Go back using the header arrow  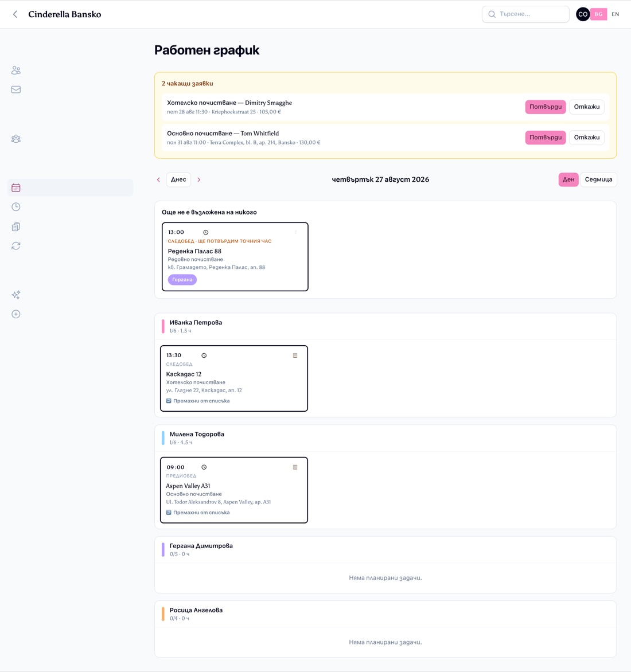15,14
